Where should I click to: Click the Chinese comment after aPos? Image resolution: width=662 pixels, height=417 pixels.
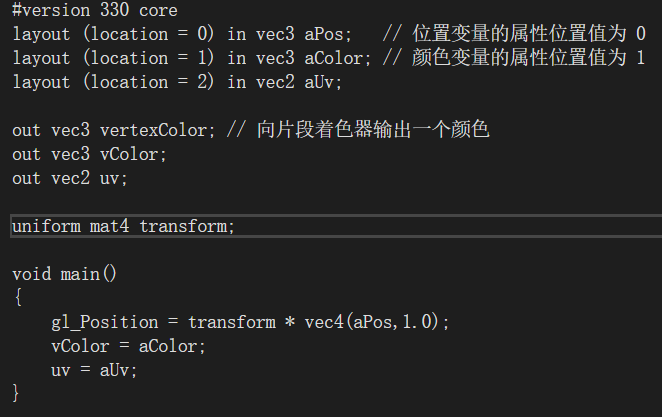coord(514,34)
